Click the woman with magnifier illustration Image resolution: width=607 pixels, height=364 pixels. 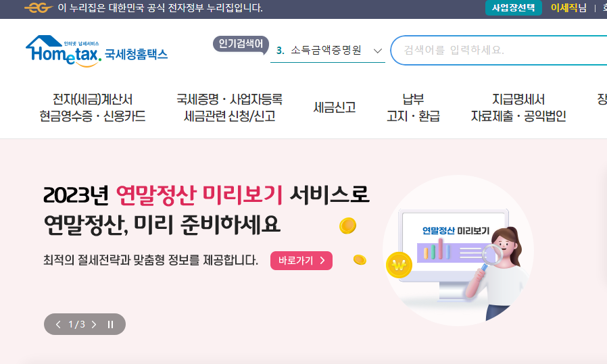coord(499,271)
